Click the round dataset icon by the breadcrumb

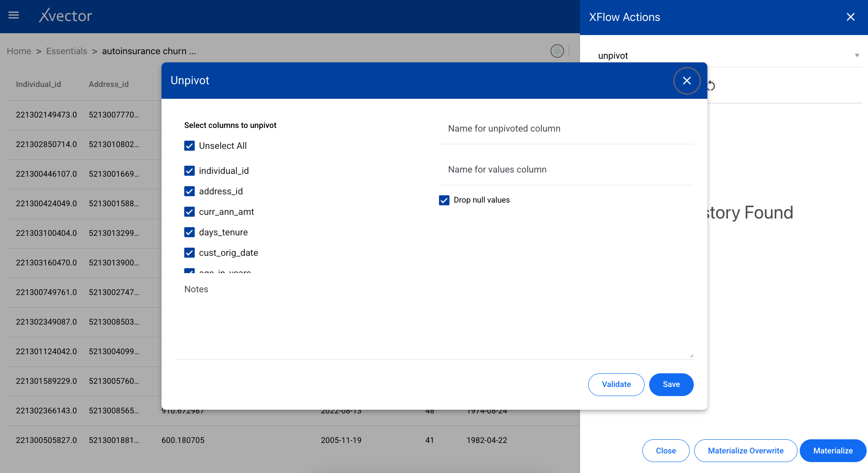(x=557, y=51)
